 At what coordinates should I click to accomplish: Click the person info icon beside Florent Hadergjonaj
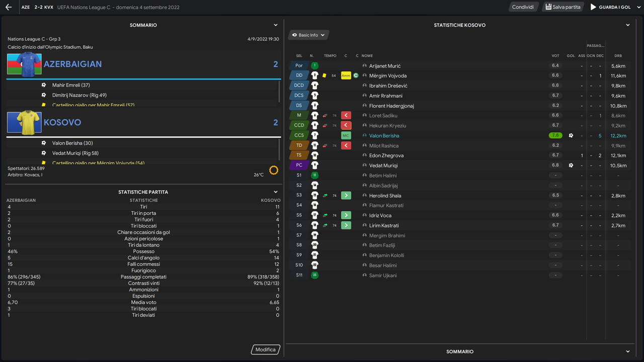pyautogui.click(x=365, y=106)
